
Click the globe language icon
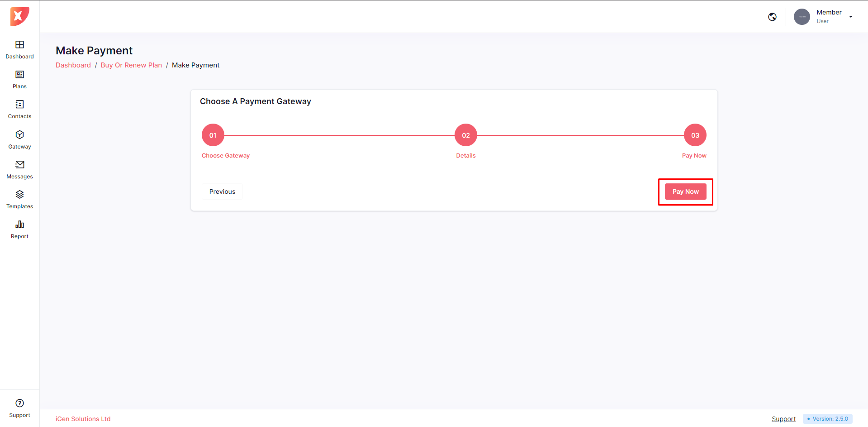click(x=773, y=17)
